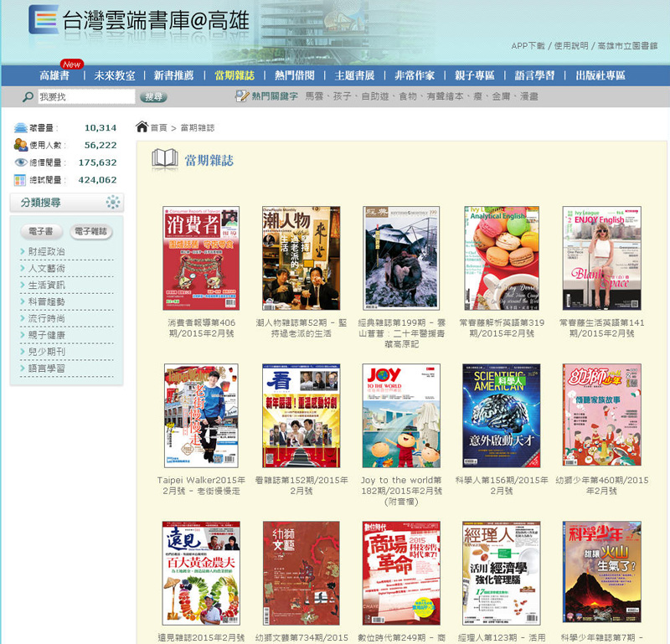Image resolution: width=670 pixels, height=644 pixels.
Task: Select the 當期雜誌 menu item
Action: (x=234, y=75)
